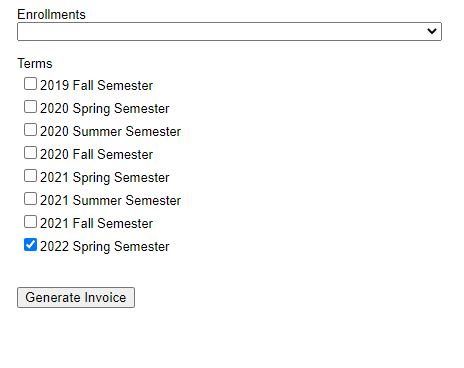The height and width of the screenshot is (368, 464).
Task: Click the '2019 Fall Semester' label text
Action: coord(96,86)
